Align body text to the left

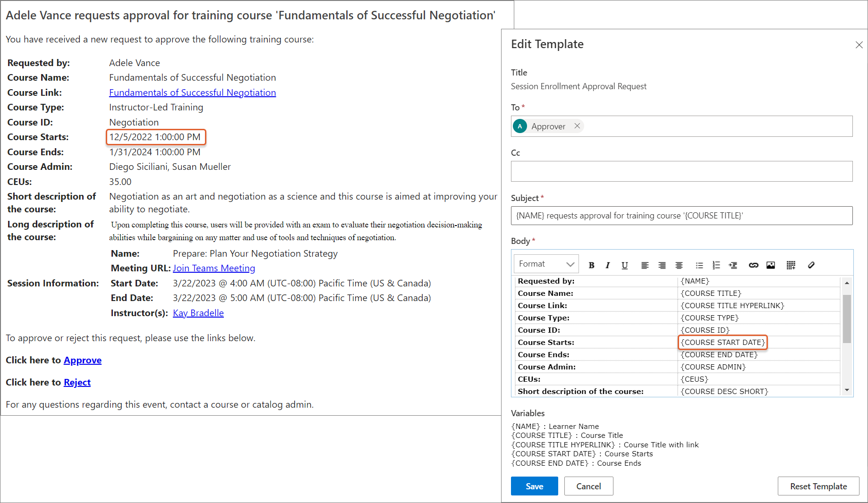point(645,265)
